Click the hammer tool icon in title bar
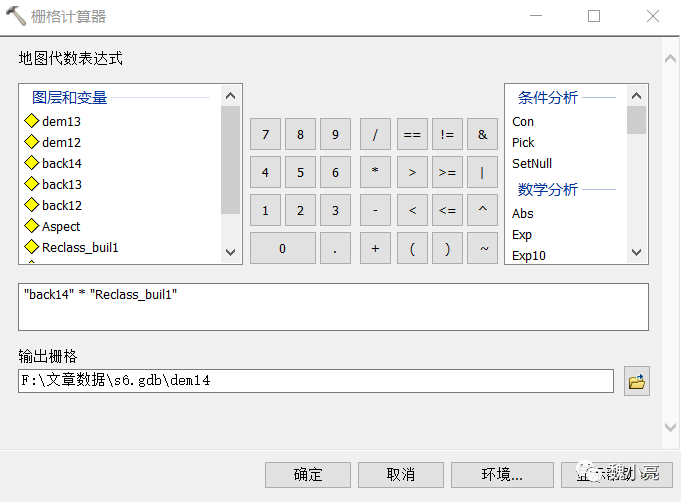 click(x=16, y=16)
